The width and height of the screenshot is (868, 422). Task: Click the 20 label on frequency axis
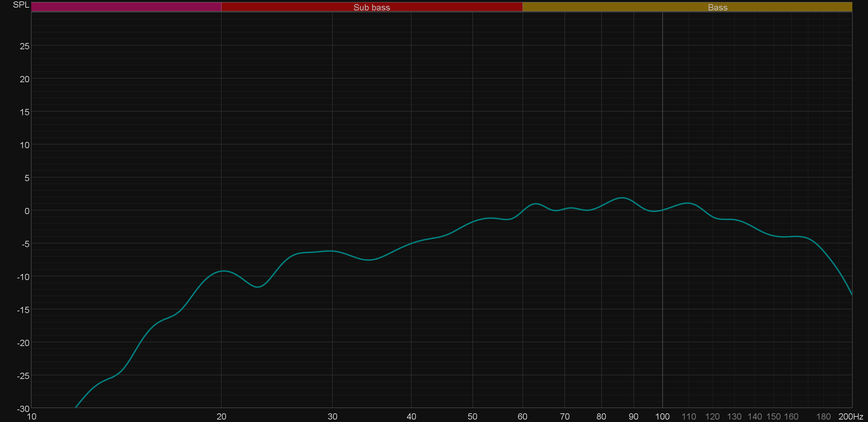click(221, 416)
